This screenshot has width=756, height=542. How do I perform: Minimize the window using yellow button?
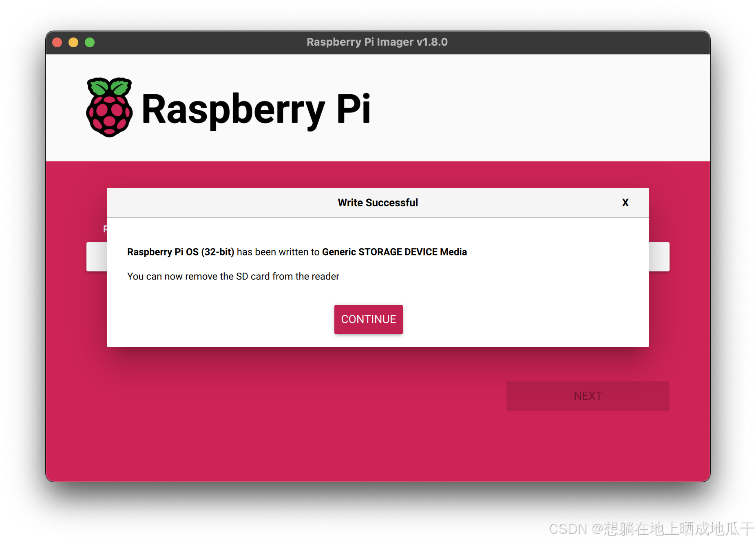tap(73, 42)
